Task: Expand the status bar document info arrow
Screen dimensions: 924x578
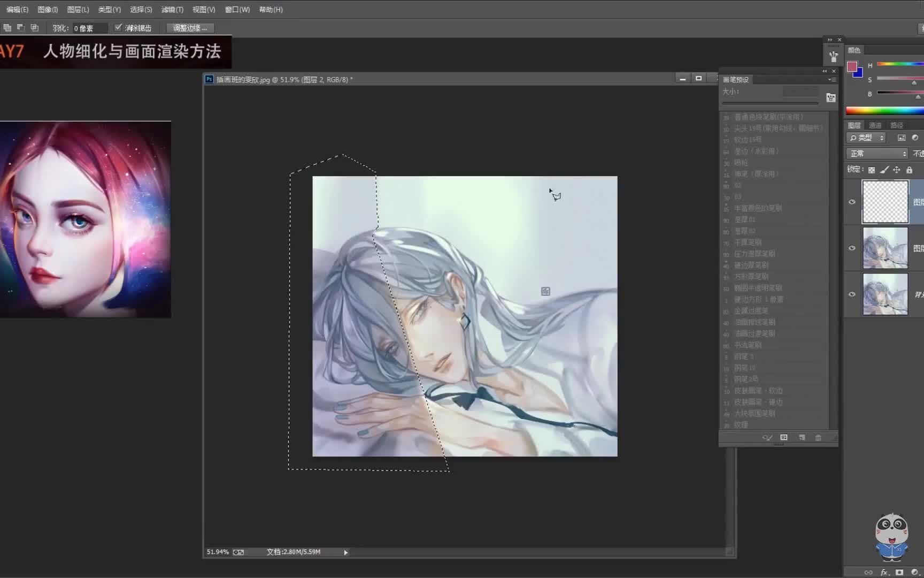Action: tap(345, 552)
